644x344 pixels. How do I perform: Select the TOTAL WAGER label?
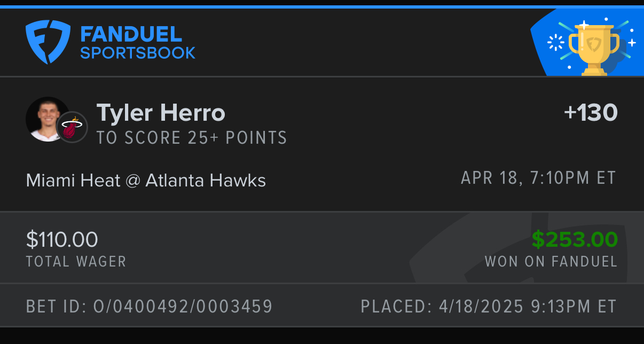76,262
